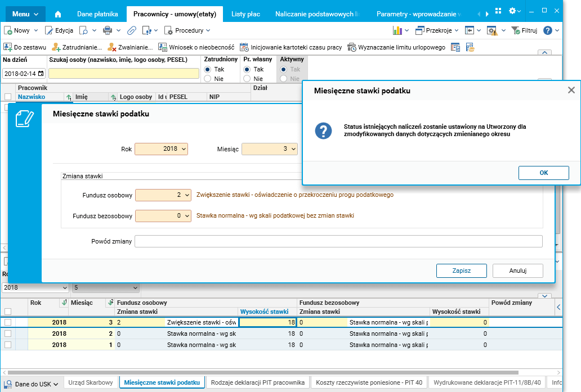581x392 pixels.
Task: Open Naliczanie podstawowych list tab
Action: pyautogui.click(x=317, y=14)
